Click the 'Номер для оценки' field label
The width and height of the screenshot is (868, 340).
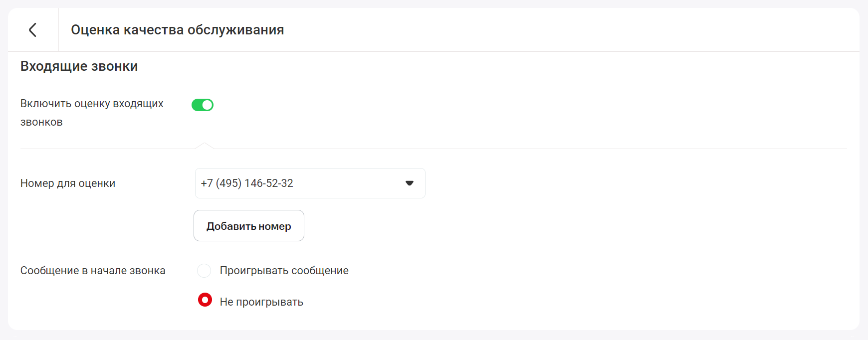pos(68,183)
